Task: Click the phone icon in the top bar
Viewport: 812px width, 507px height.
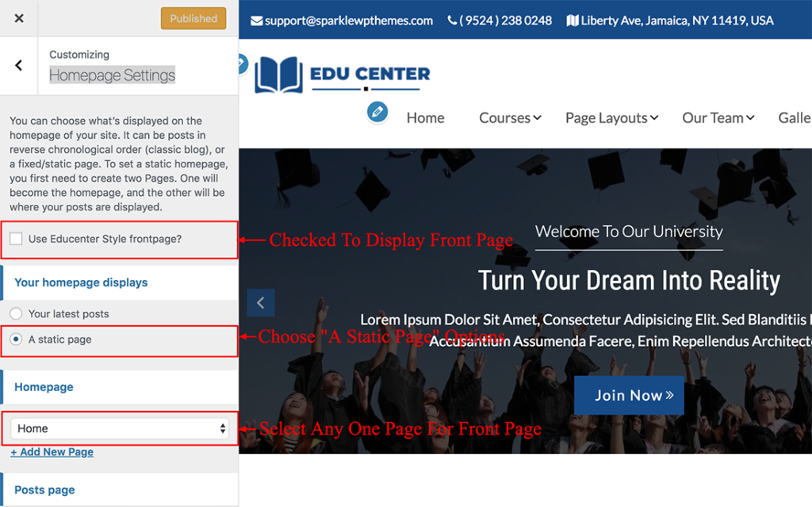Action: point(452,21)
